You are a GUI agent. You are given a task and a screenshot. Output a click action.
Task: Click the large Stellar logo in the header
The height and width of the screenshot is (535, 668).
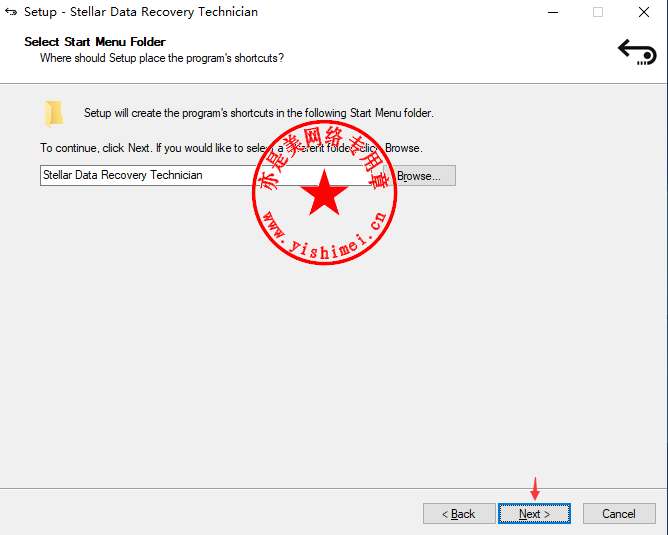(x=637, y=52)
